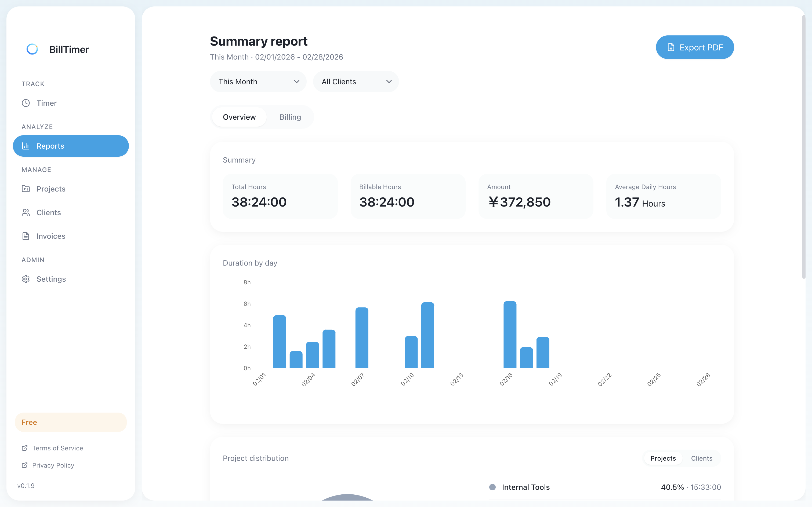Open the This Month period dropdown
The width and height of the screenshot is (812, 507).
tap(258, 82)
